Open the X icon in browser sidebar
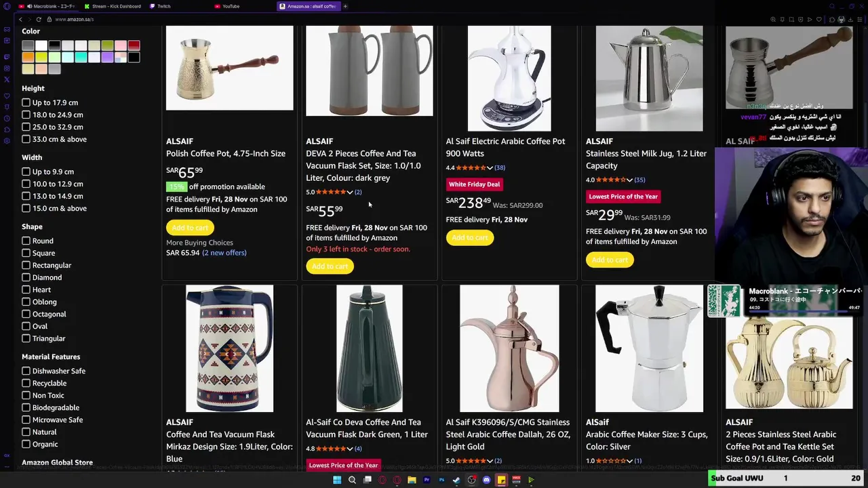 pos(7,79)
